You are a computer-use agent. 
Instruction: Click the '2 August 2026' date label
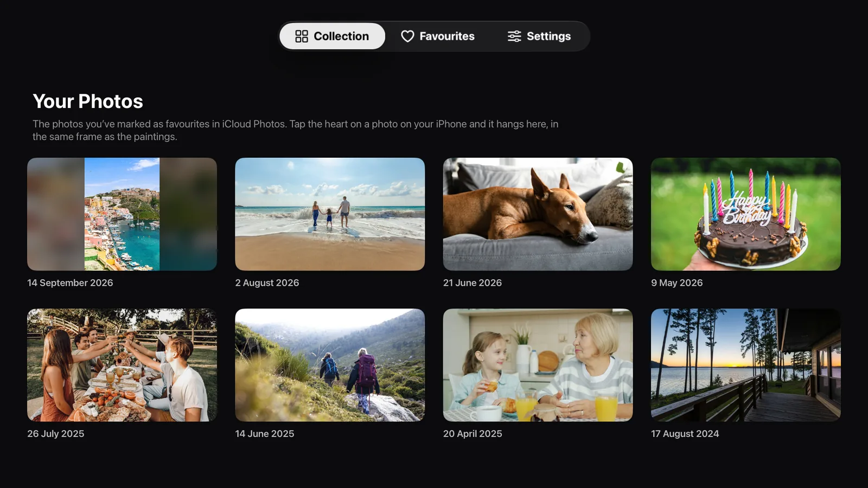[x=267, y=283]
